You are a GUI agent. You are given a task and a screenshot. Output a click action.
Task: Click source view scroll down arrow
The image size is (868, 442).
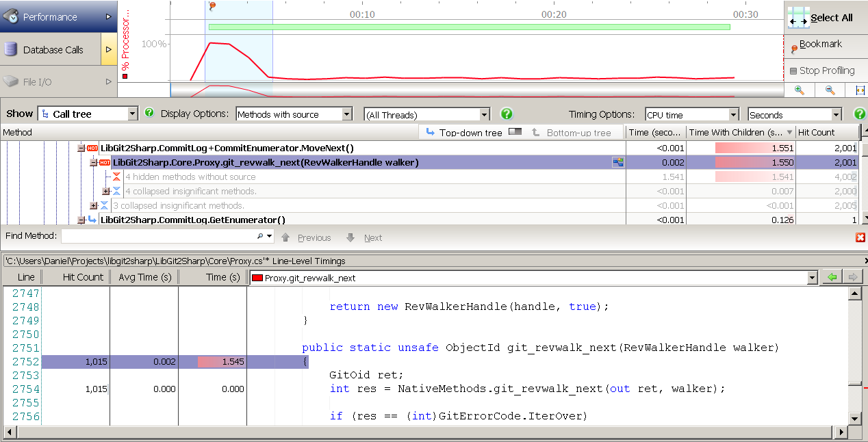[x=854, y=417]
